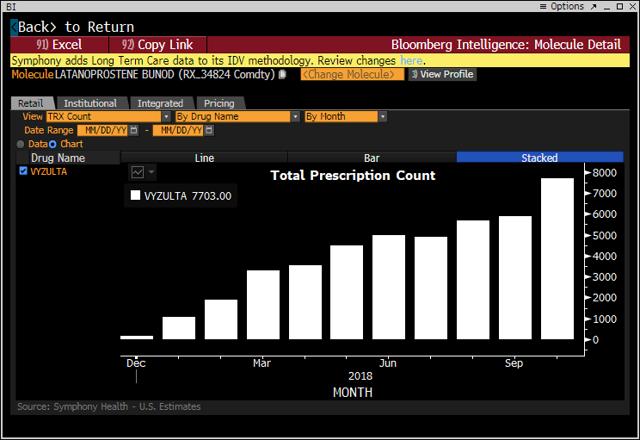
Task: Switch chart type to Bar
Action: pos(372,158)
